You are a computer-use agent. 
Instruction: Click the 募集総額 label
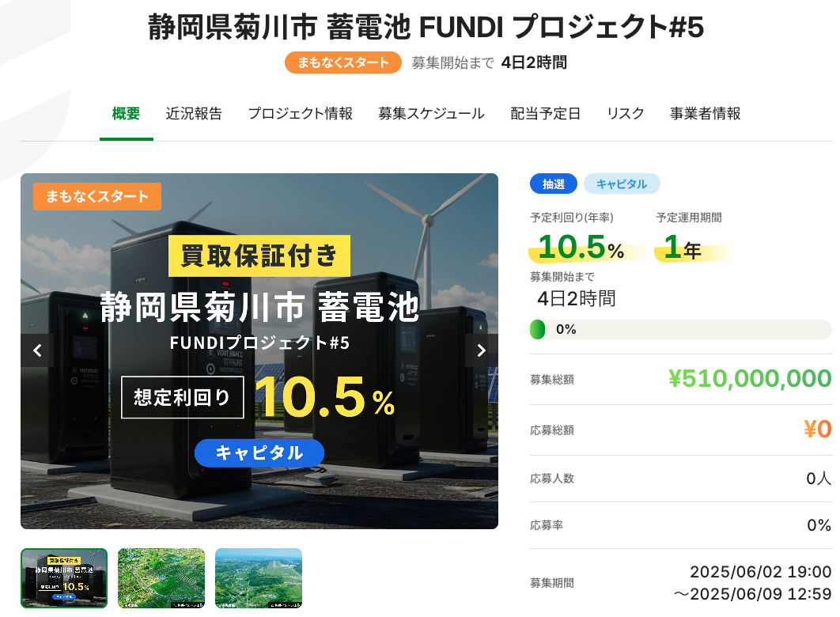click(x=552, y=380)
